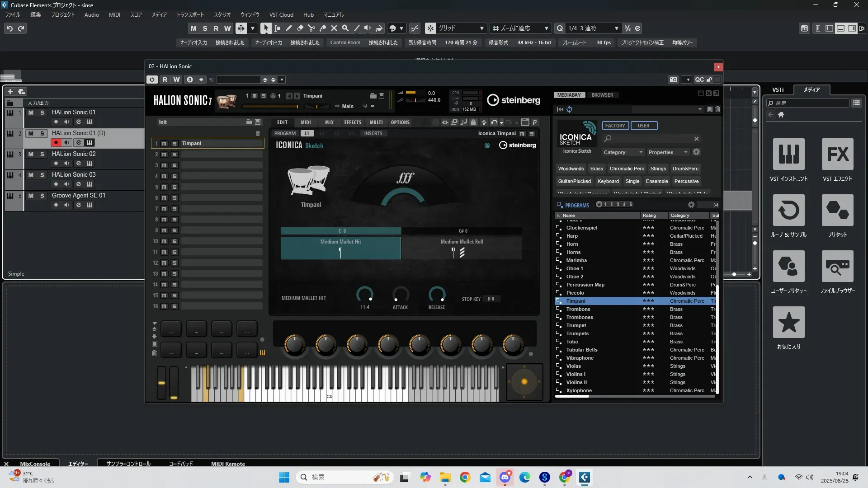
Task: Switch to the EFFECTS tab in HALion
Action: [x=353, y=122]
